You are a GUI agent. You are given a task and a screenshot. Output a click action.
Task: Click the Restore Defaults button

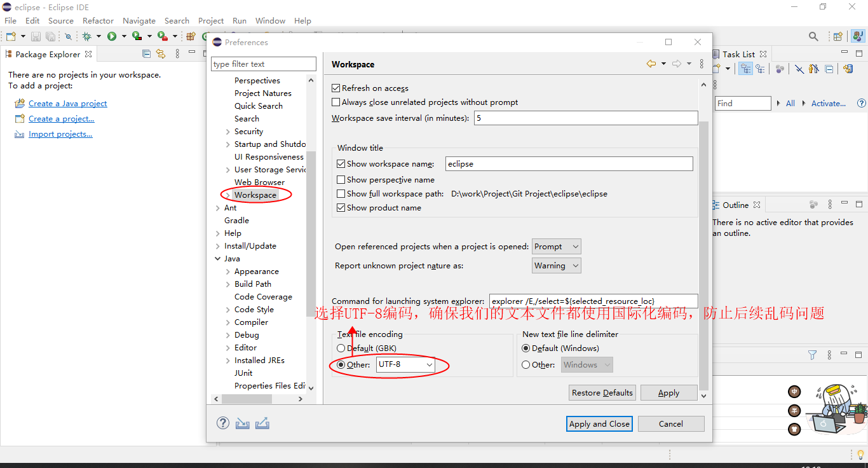click(602, 392)
